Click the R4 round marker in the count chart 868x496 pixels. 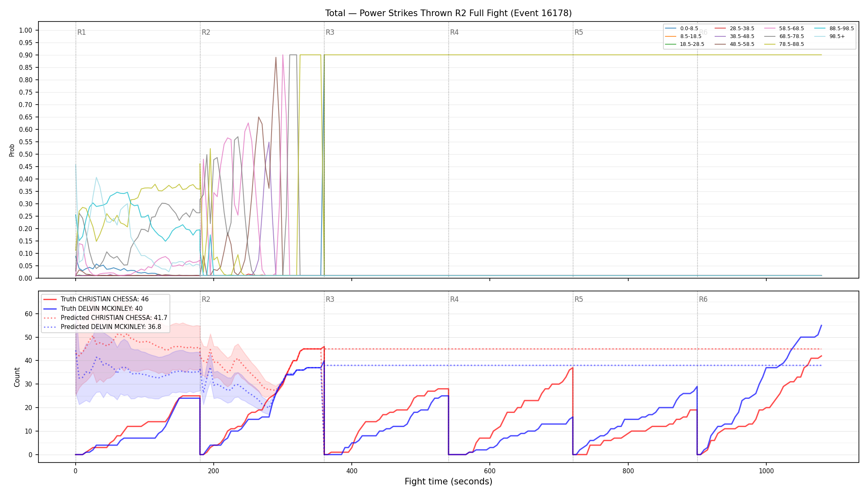(x=454, y=299)
